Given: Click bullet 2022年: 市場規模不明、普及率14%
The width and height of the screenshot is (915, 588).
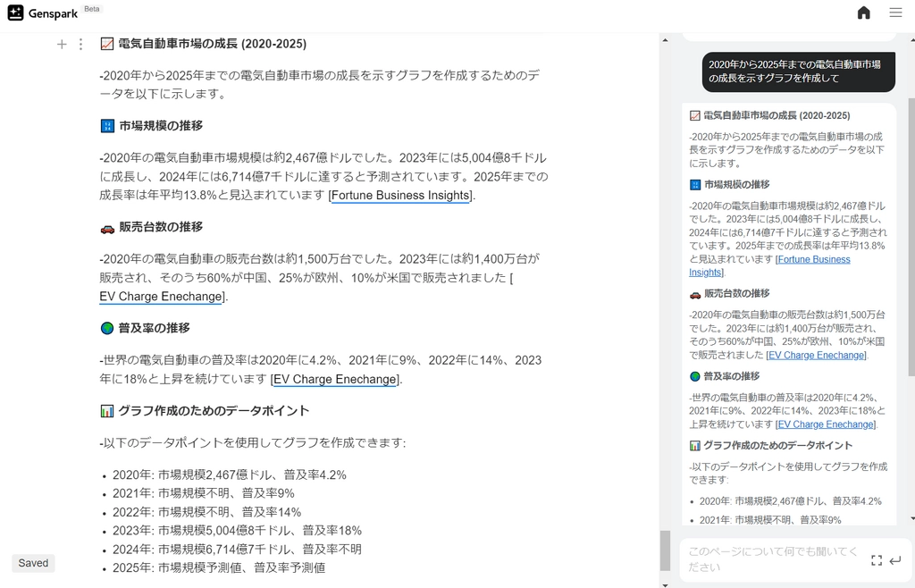Looking at the screenshot, I should point(207,512).
